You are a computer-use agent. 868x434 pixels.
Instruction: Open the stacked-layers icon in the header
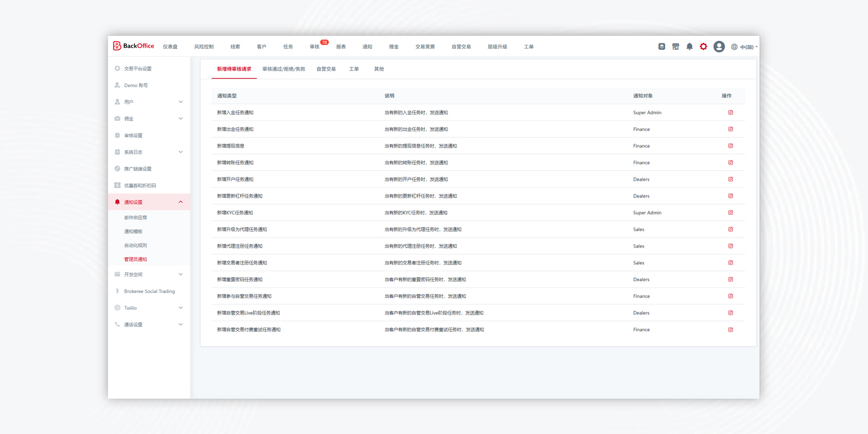662,47
